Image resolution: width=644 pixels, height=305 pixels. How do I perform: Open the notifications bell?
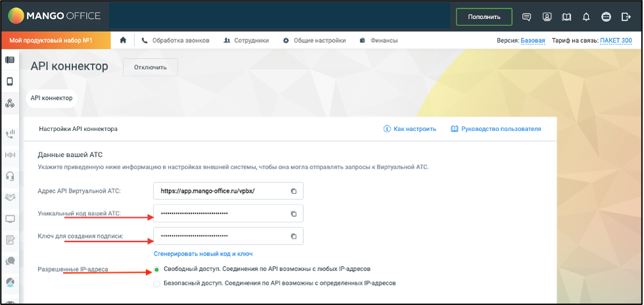click(x=586, y=17)
